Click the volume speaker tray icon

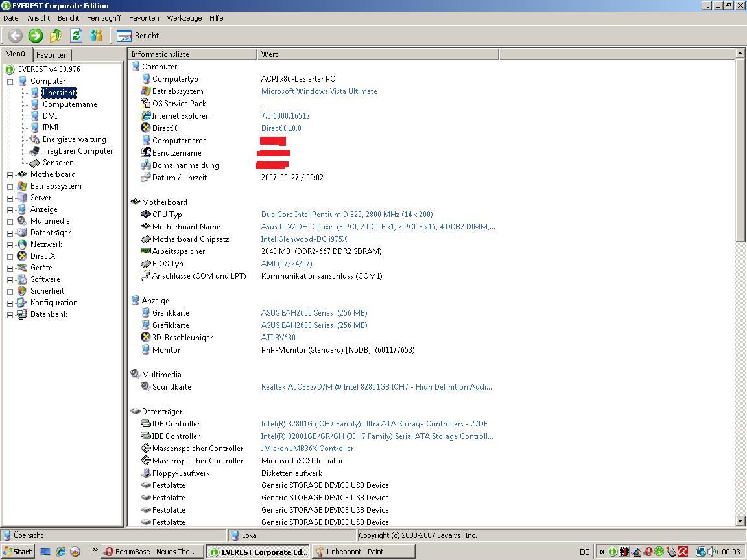point(713,552)
